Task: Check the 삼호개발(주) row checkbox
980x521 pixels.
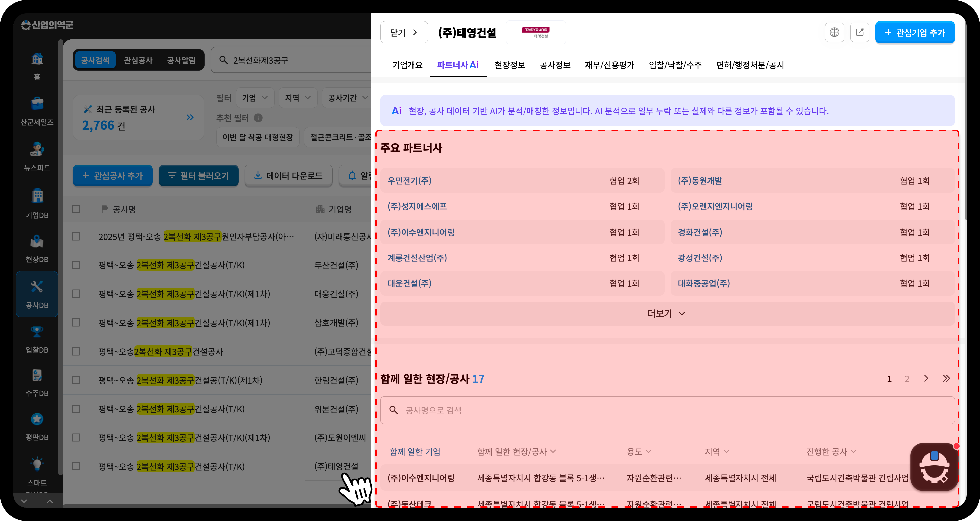Action: click(x=76, y=322)
